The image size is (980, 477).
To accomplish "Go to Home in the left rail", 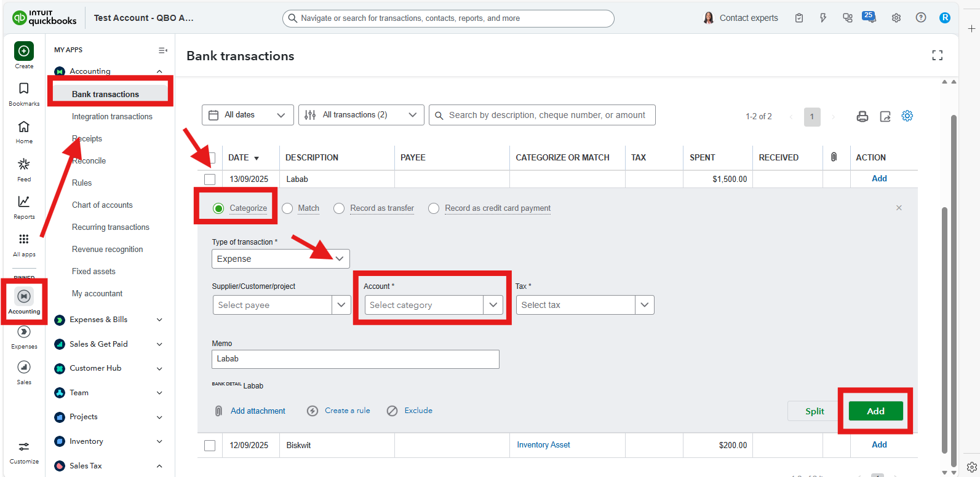I will pos(24,127).
